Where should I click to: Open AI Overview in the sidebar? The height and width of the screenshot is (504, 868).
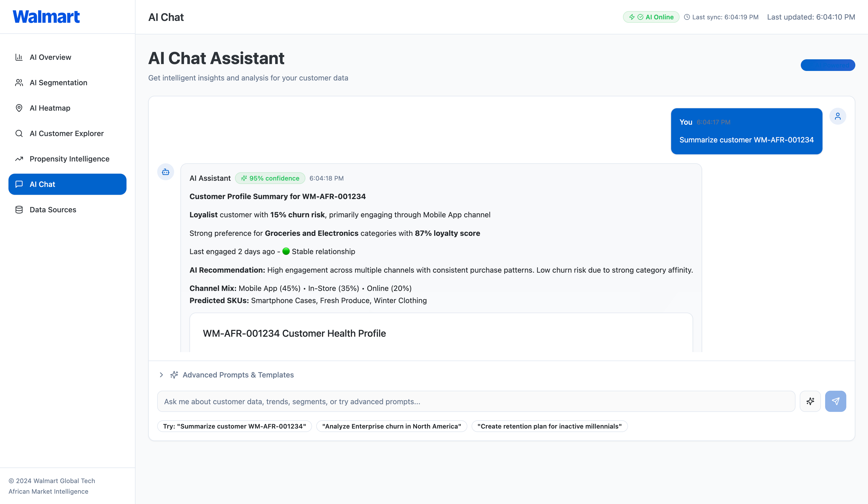tap(67, 57)
